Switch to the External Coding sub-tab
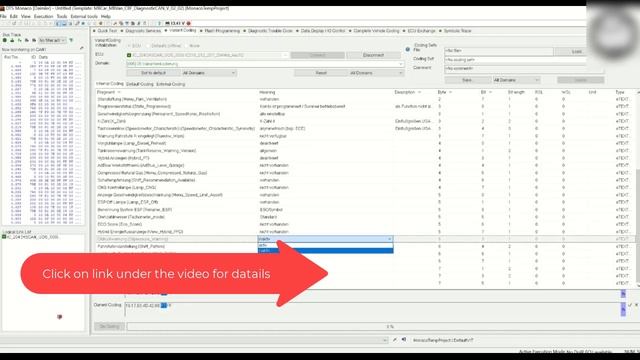Viewport: 640px width, 360px height. (171, 84)
